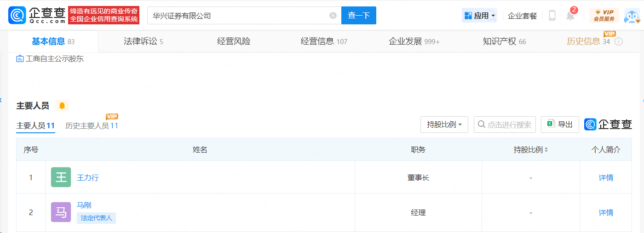The image size is (644, 233).
Task: Click the yellow bell alert next to 主要人员
Action: point(62,106)
